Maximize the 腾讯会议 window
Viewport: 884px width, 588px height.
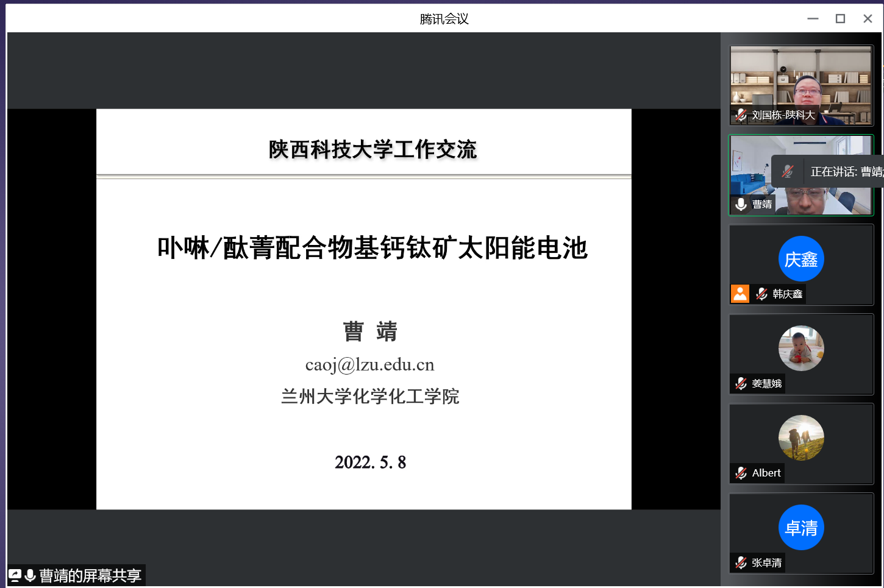click(840, 19)
